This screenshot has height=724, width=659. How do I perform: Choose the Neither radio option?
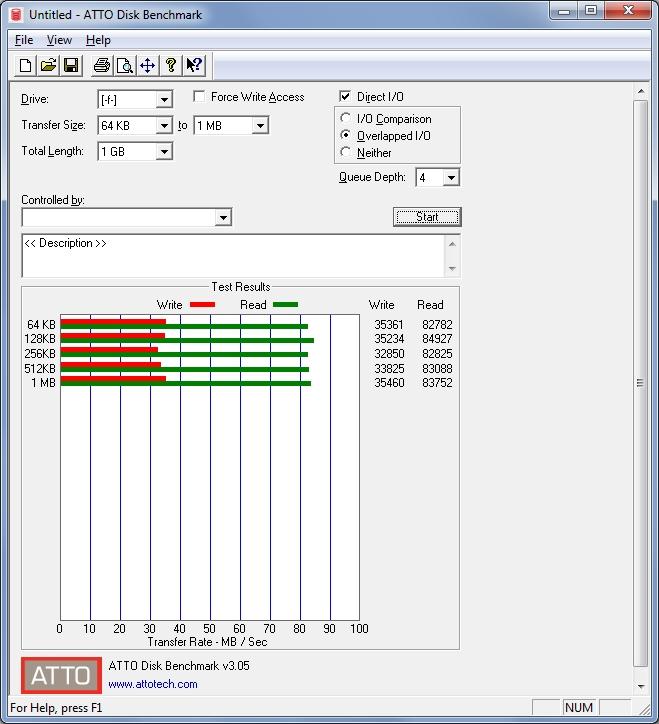click(345, 152)
